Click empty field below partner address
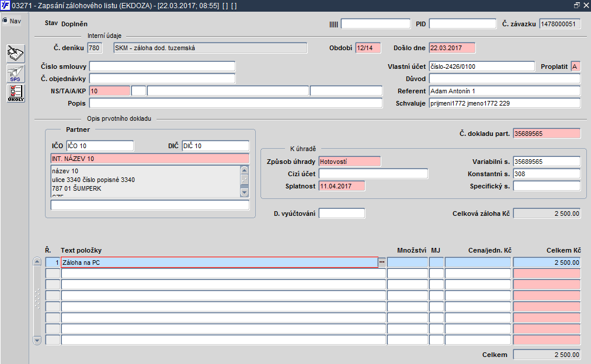Screen dimensions: 591x364 click(150, 205)
